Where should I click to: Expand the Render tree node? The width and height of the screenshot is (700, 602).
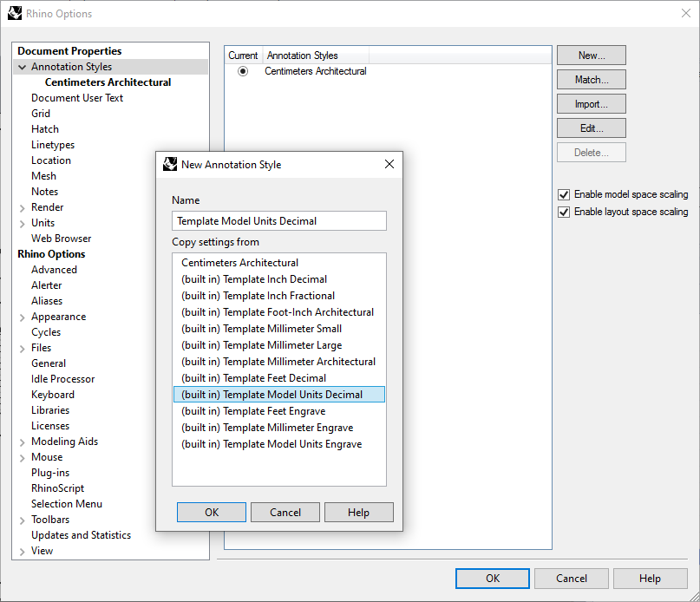tap(22, 207)
